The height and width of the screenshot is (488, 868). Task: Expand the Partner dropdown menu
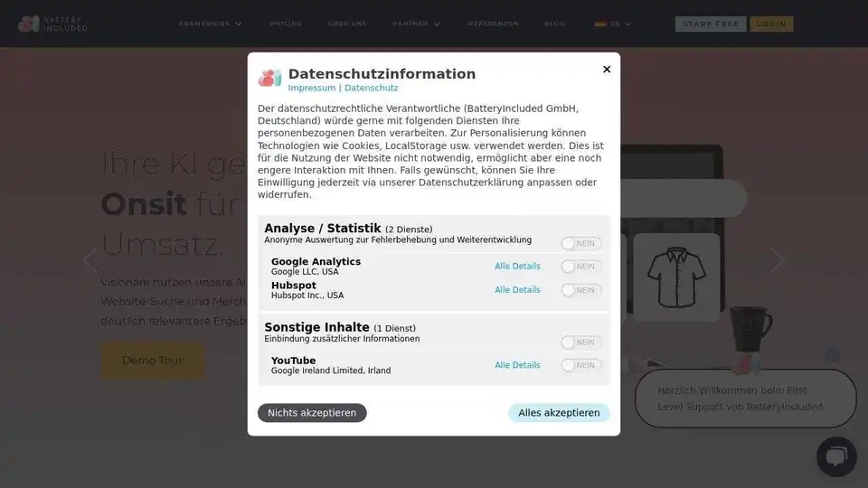tap(416, 24)
